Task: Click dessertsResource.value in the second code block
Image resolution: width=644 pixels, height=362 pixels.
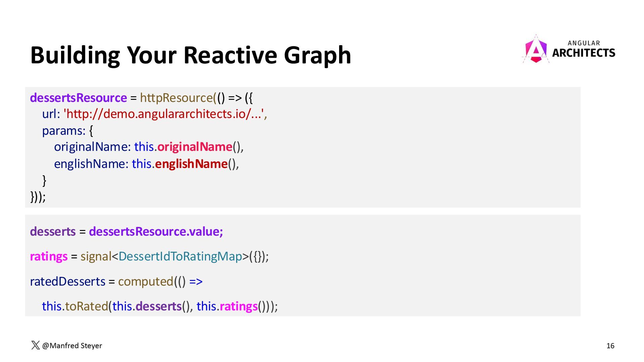Action: 156,231
